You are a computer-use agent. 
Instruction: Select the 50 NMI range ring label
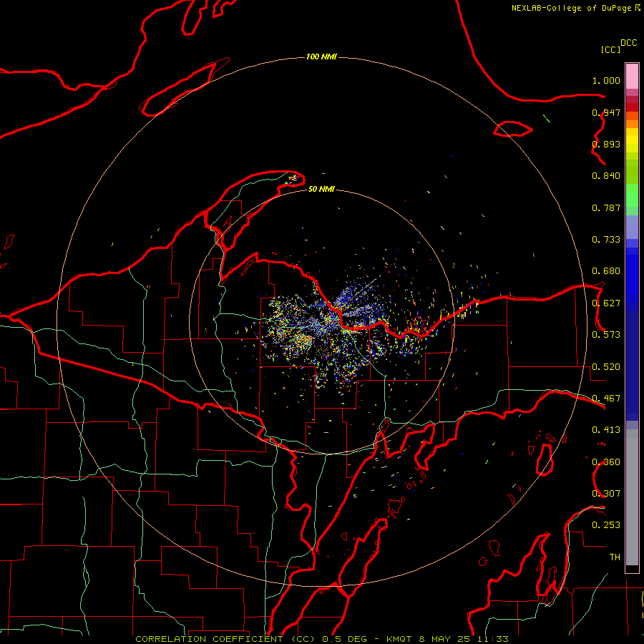(x=321, y=189)
